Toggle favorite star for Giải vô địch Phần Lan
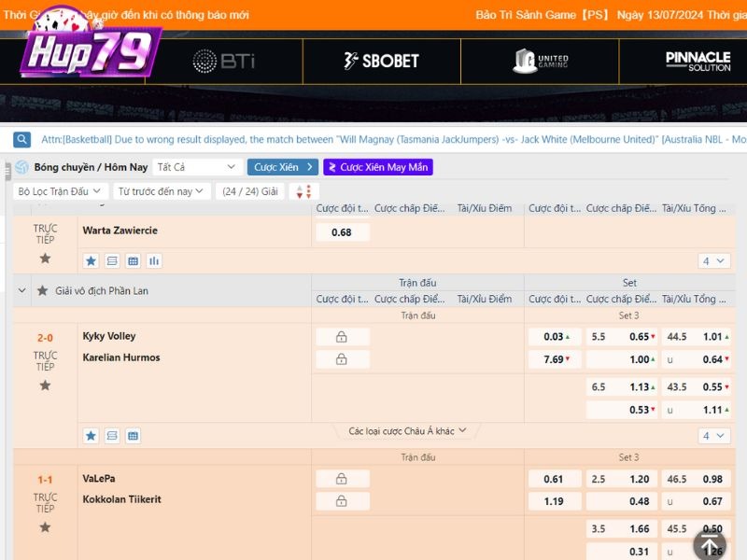Image resolution: width=747 pixels, height=560 pixels. tap(42, 291)
